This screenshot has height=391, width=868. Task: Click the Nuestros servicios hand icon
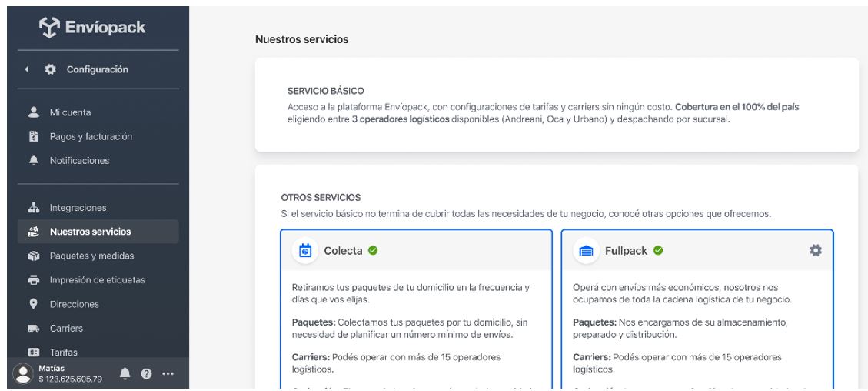pyautogui.click(x=34, y=232)
